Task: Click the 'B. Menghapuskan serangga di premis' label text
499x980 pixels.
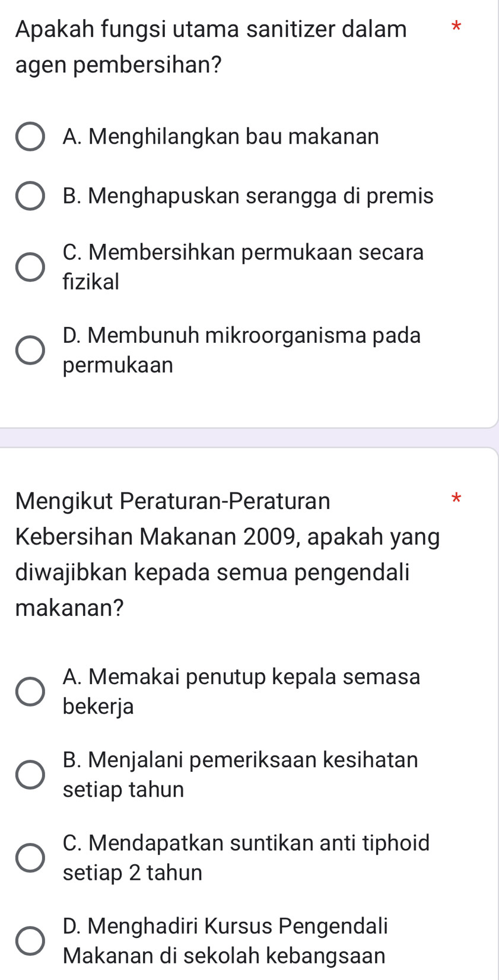Action: point(247,196)
